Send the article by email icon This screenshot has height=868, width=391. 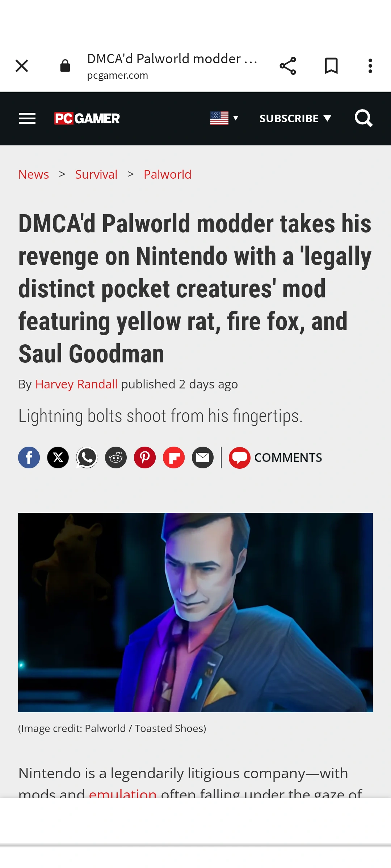point(203,458)
